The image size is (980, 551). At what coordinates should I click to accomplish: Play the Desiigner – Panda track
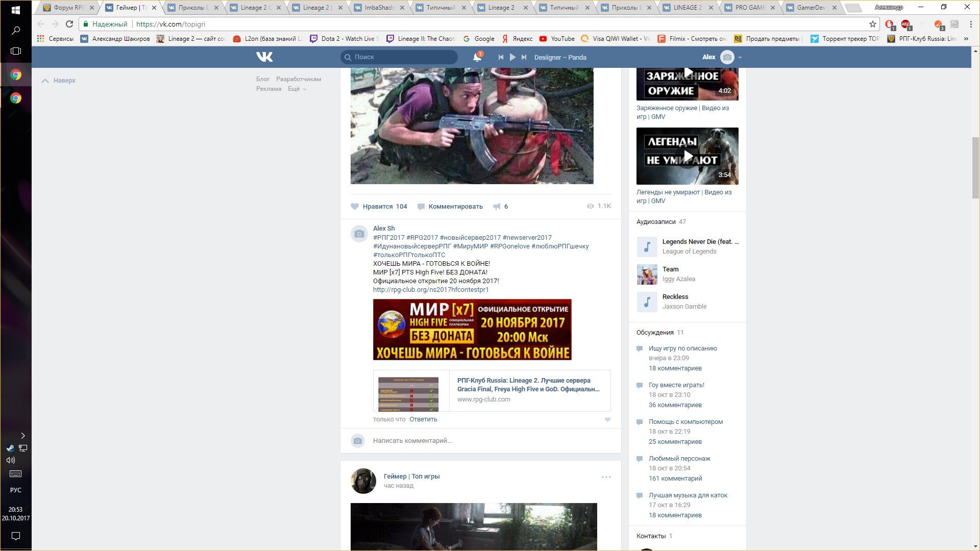click(512, 57)
